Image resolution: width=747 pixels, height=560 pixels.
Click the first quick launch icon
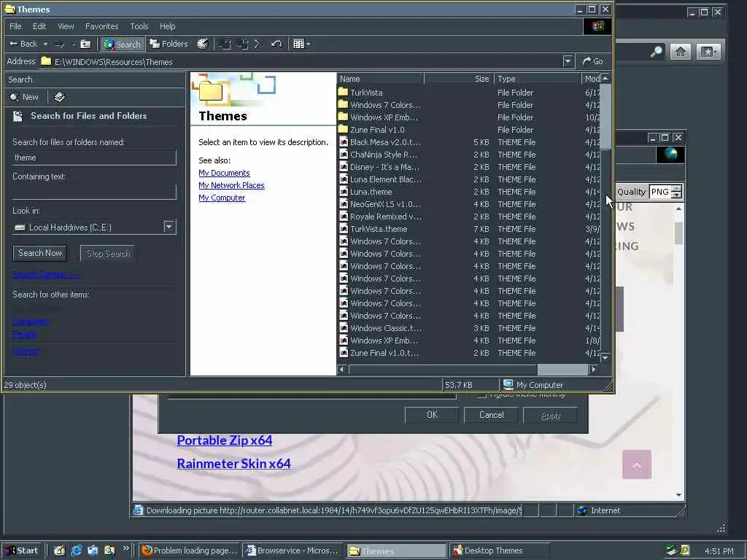pyautogui.click(x=59, y=551)
